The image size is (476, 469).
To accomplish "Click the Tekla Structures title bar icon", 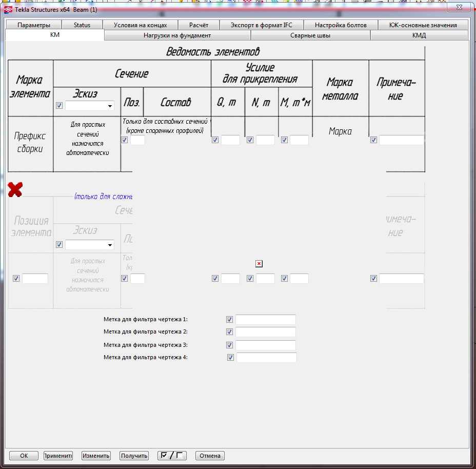I will tap(8, 9).
